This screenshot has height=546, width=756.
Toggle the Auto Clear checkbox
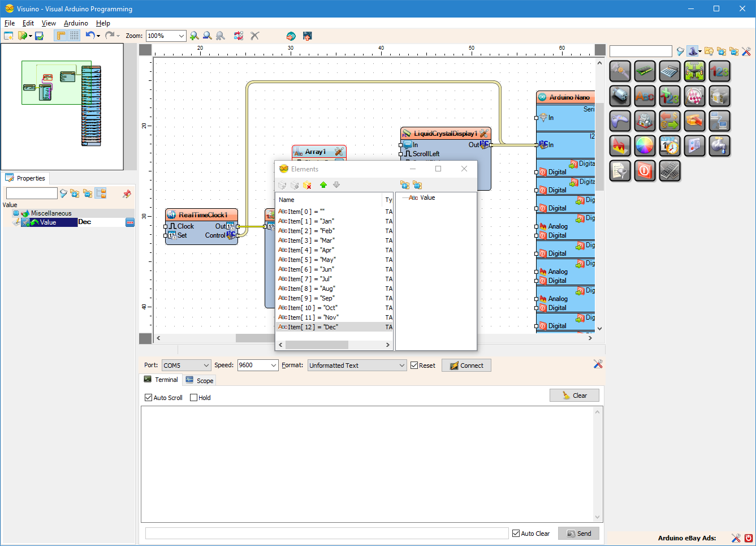[516, 534]
